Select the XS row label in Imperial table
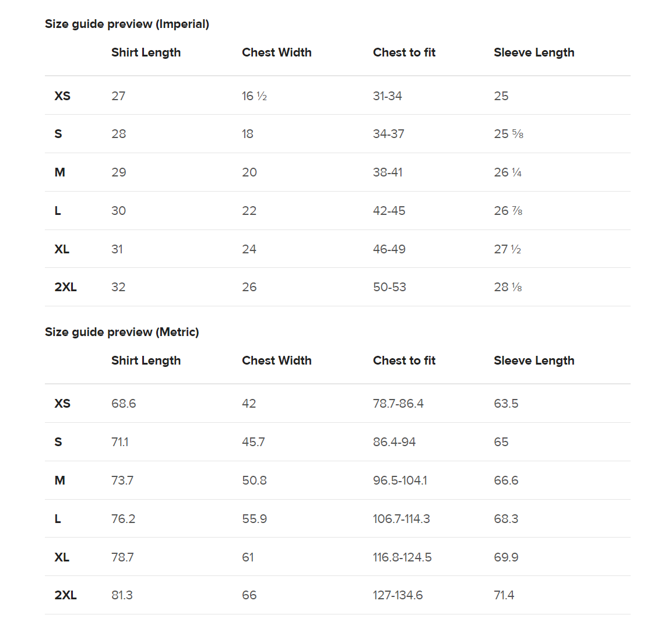 tap(62, 96)
